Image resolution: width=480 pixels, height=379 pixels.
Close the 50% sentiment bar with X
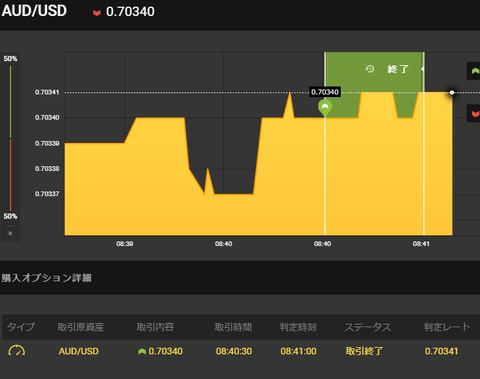tap(10, 233)
